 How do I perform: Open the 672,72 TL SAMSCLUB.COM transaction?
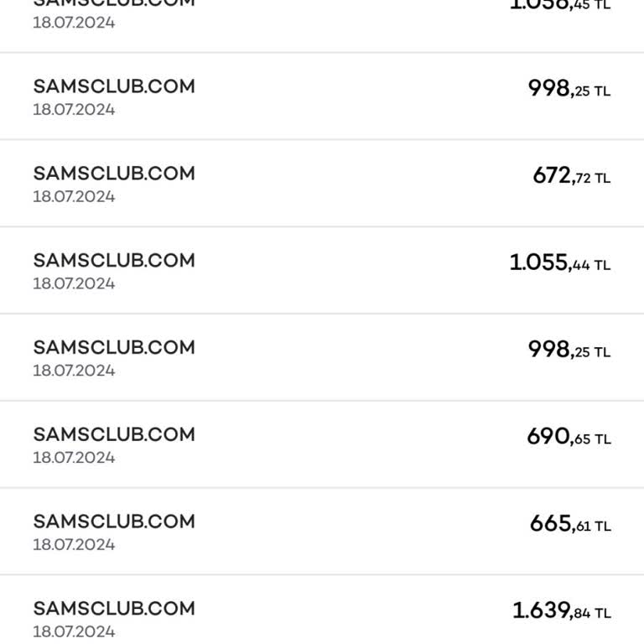pyautogui.click(x=322, y=184)
